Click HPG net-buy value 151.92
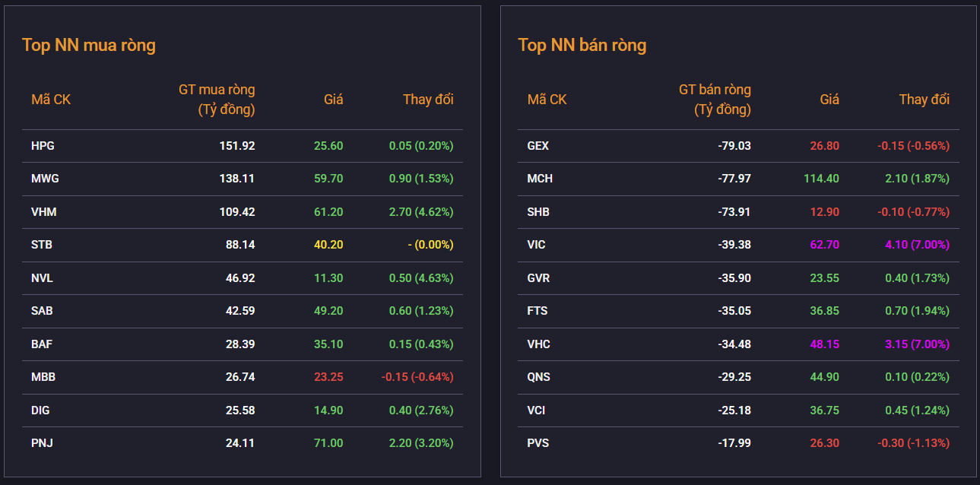 click(237, 146)
